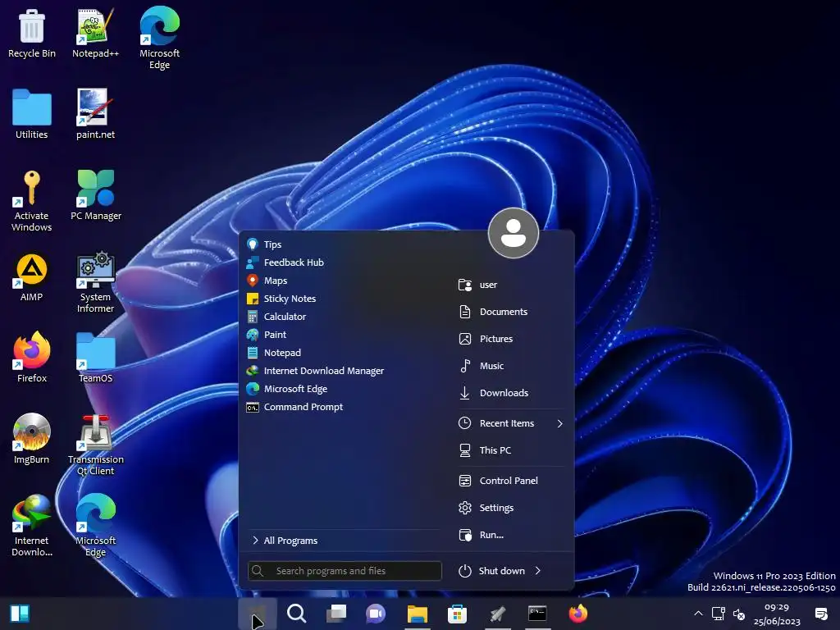This screenshot has width=840, height=630.
Task: Open the Run... dialog entry
Action: pos(512,535)
